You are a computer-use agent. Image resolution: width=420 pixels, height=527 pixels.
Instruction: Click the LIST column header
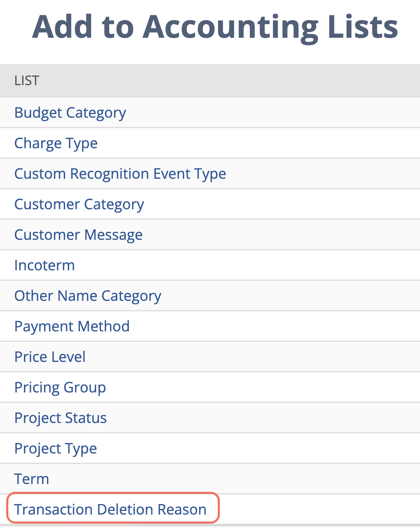coord(27,80)
